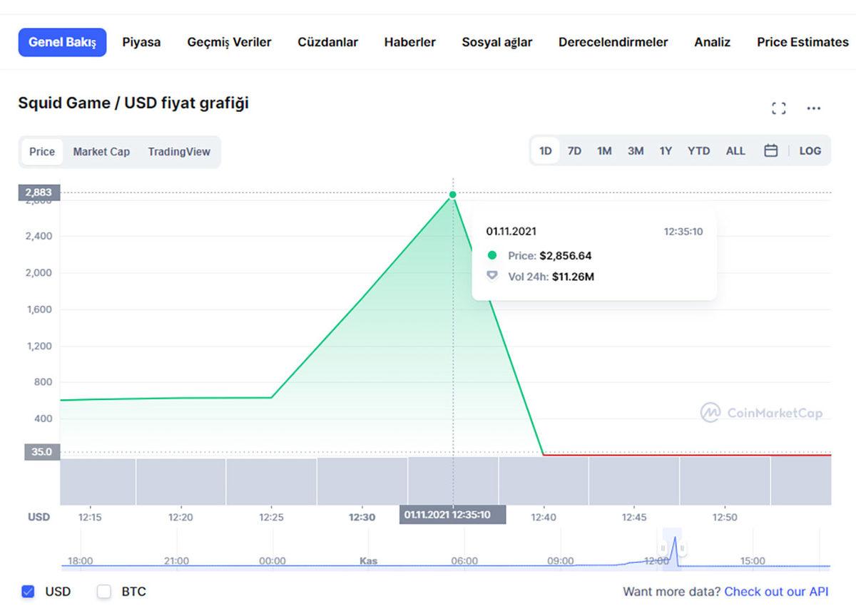This screenshot has height=616, width=856.
Task: Click the timeline highlight at 01.11.2021 12:35:10
Action: (453, 514)
